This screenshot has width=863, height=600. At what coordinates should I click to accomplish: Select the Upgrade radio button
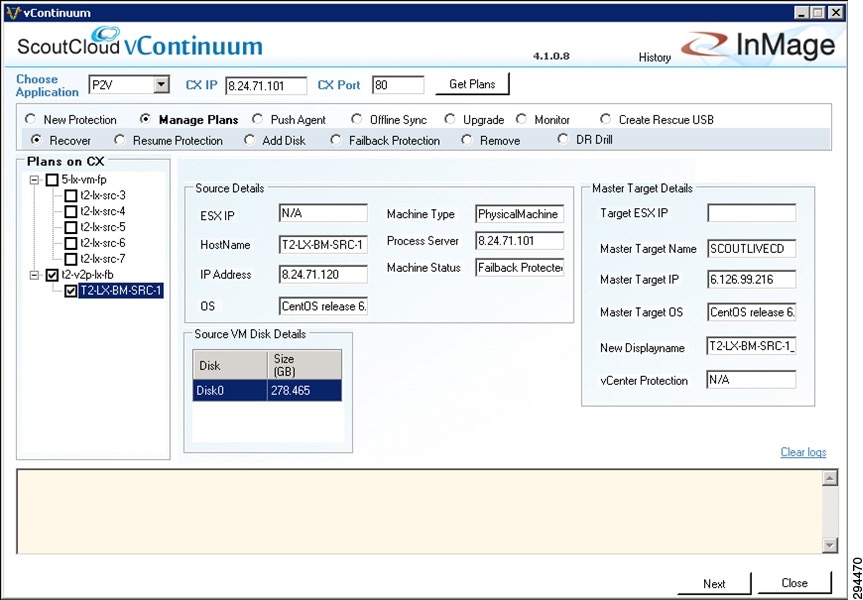450,119
